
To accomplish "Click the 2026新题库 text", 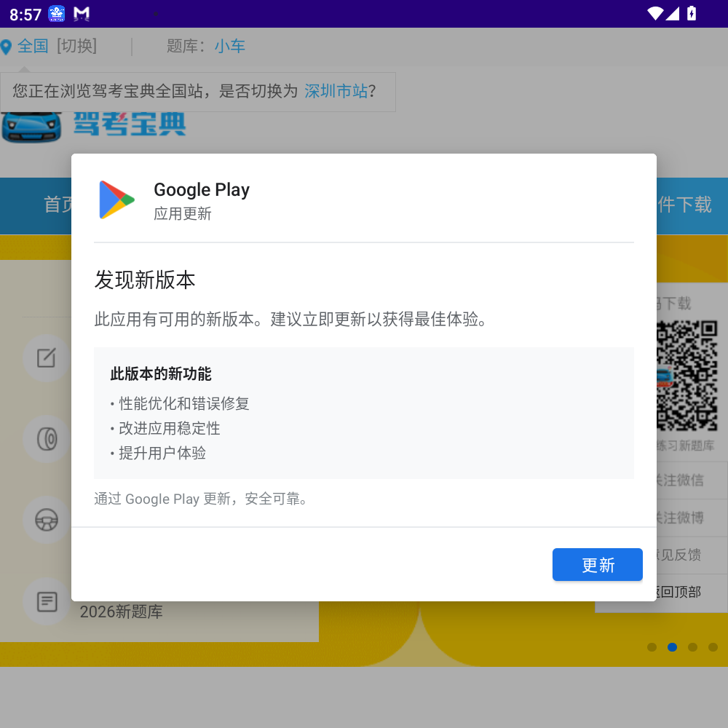I will (121, 612).
